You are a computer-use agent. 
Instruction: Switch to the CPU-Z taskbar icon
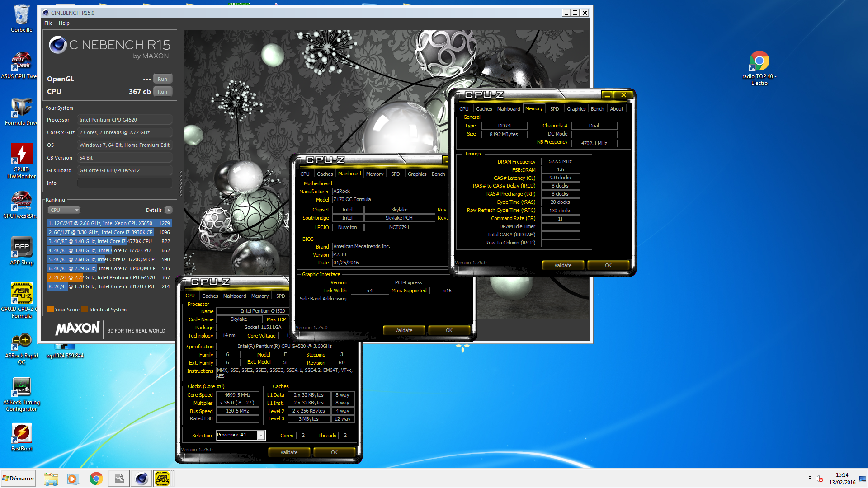162,479
